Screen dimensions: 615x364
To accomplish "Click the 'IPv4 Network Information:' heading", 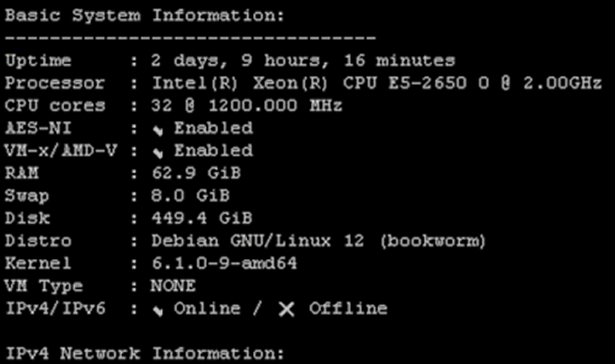I will pos(145,352).
